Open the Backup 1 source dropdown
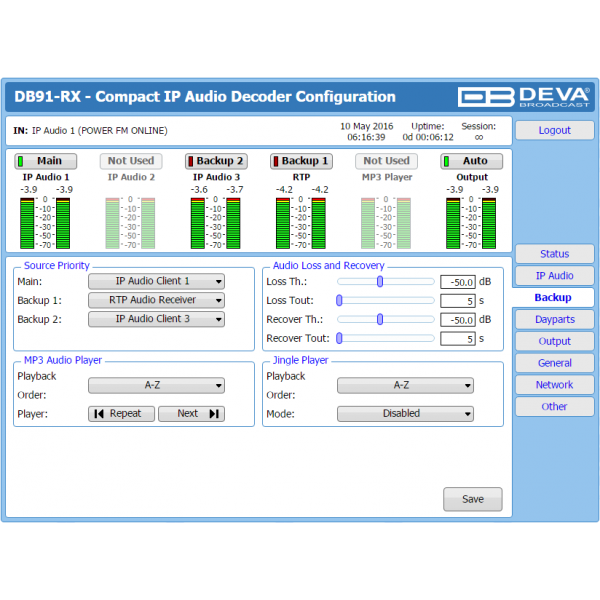 pos(156,300)
